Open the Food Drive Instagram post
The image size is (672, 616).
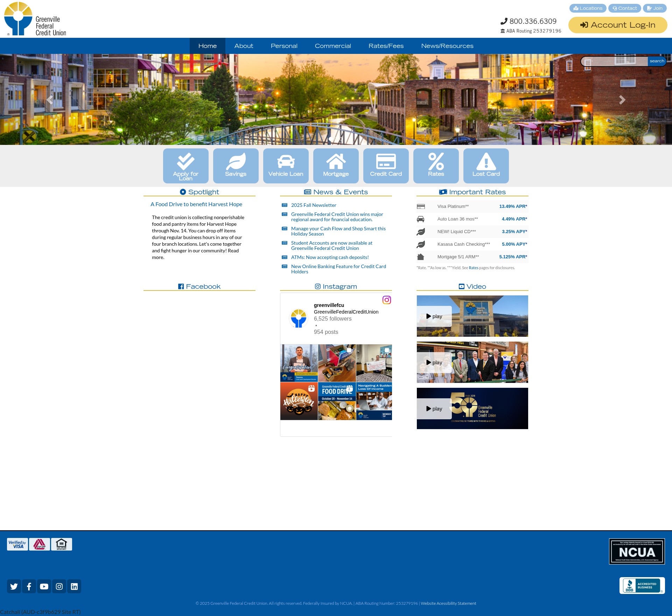click(x=337, y=401)
